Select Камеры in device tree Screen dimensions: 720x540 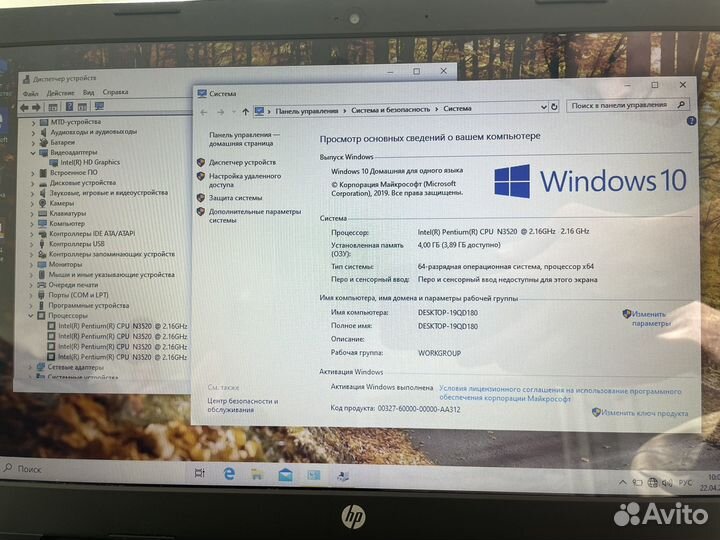tap(62, 203)
